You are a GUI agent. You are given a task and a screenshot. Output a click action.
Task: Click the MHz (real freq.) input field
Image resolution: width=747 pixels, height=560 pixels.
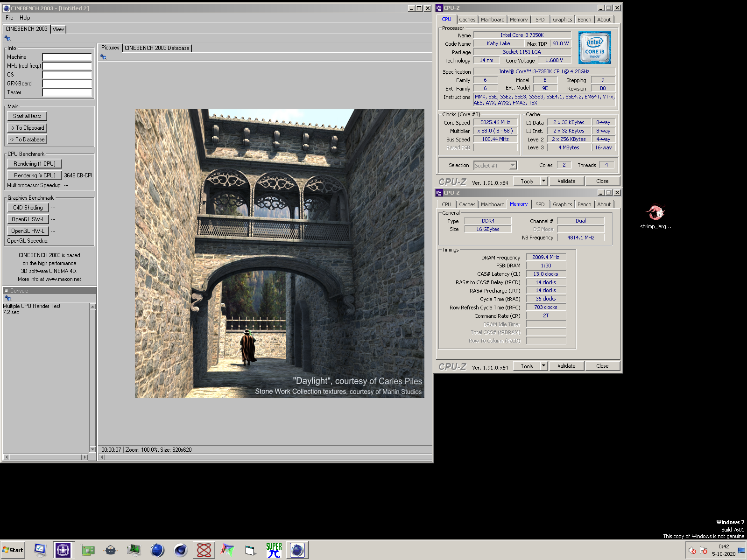(x=67, y=66)
